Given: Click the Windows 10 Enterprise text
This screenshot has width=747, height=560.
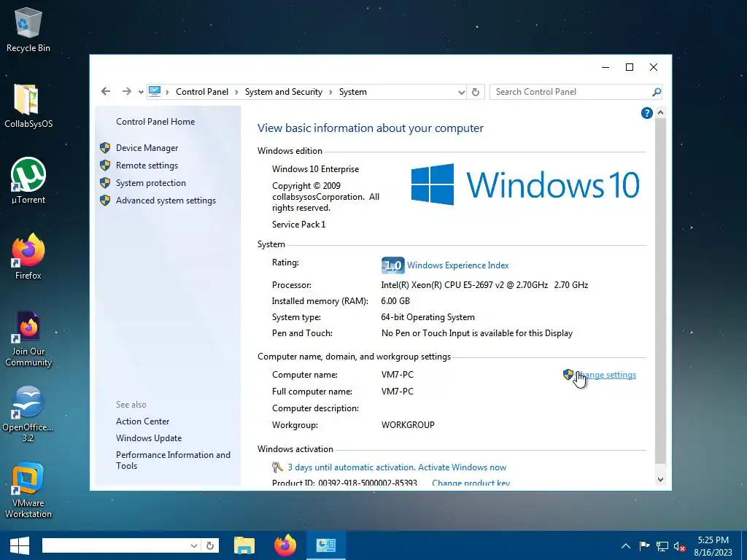Looking at the screenshot, I should tap(315, 169).
